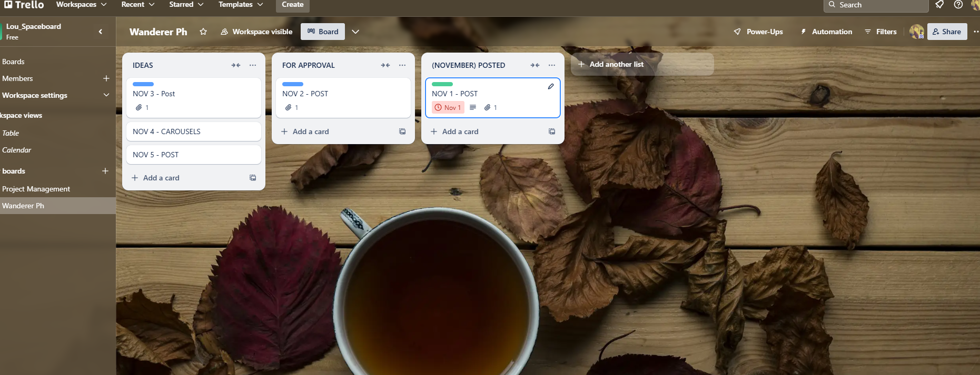This screenshot has height=375, width=980.
Task: Click the Wanderer Ph board title
Action: [x=159, y=32]
